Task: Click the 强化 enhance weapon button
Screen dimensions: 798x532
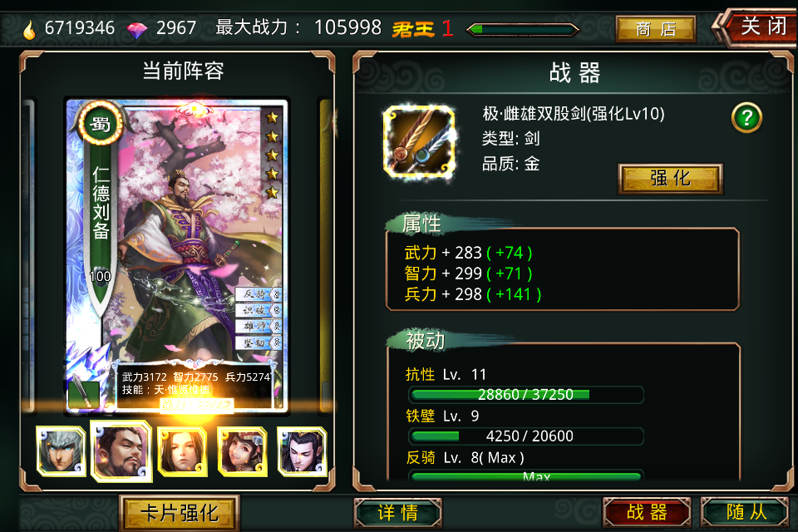Action: pyautogui.click(x=670, y=179)
